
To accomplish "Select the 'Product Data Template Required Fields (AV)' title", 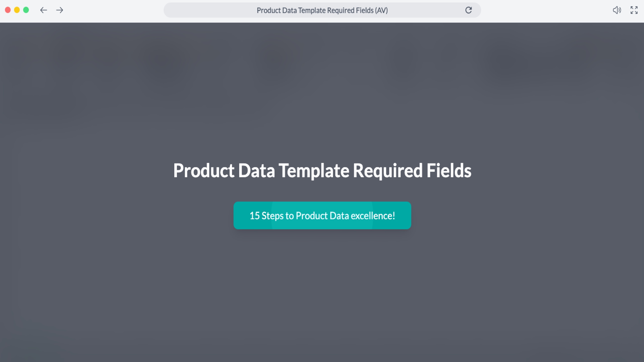I will click(x=322, y=10).
